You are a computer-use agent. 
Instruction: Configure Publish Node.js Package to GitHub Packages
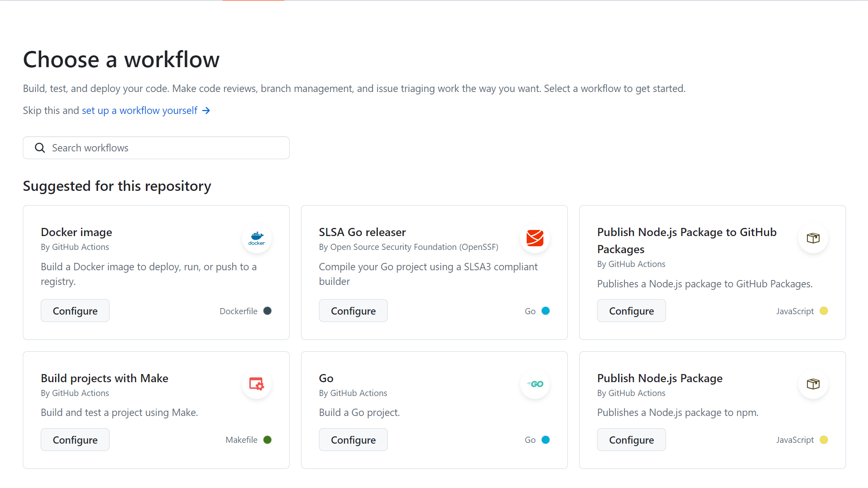pos(631,311)
